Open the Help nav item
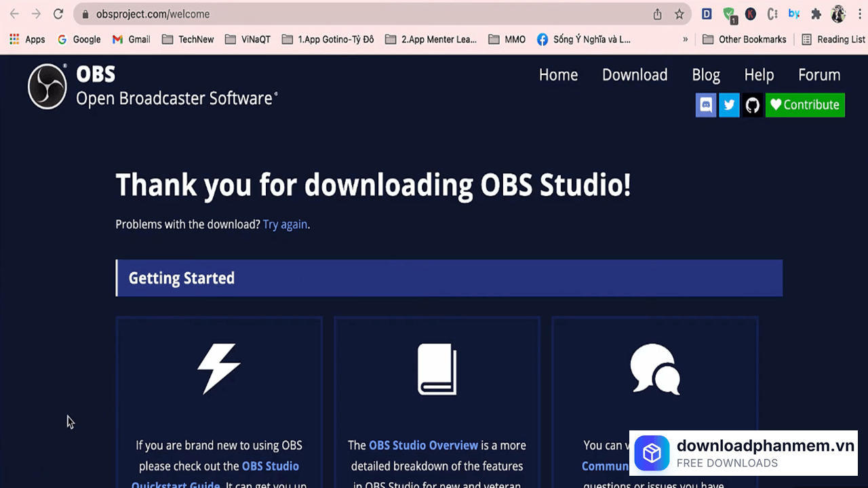 click(759, 75)
